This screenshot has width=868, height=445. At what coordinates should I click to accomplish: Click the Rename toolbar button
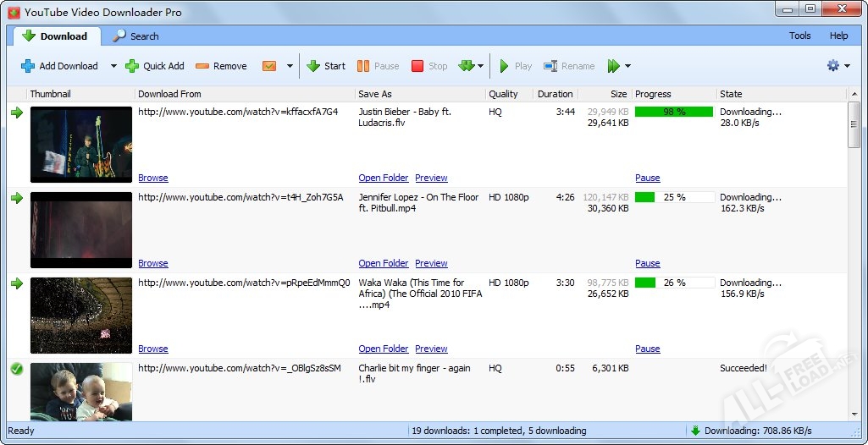point(569,66)
